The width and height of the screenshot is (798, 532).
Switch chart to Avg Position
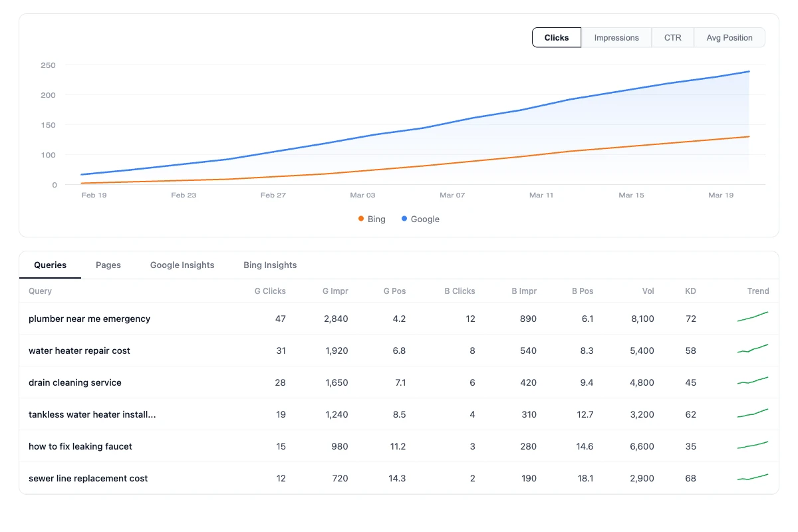[729, 38]
